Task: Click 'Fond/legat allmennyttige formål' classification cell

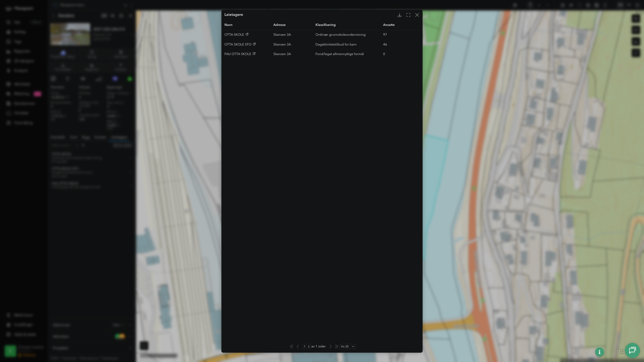Action: point(340,54)
